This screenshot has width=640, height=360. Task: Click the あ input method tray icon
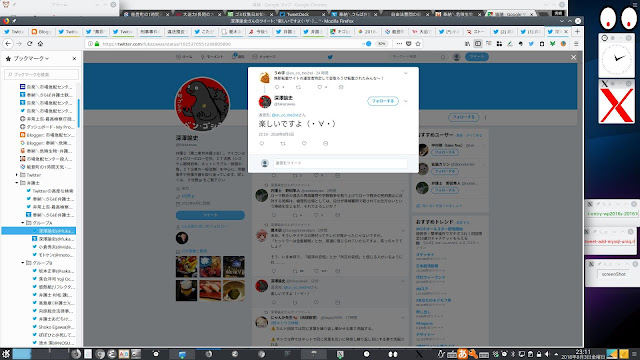click(462, 354)
